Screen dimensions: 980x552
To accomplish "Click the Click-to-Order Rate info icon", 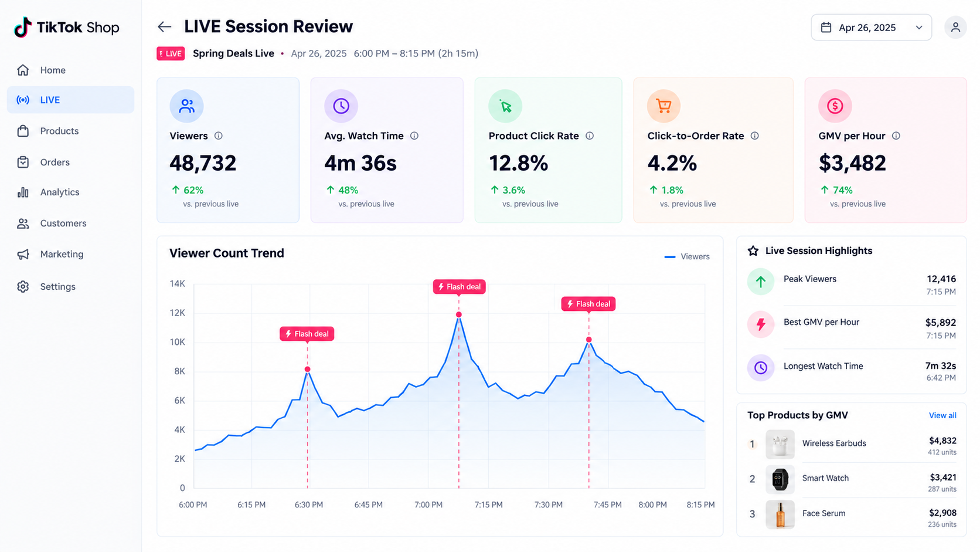I will [x=755, y=136].
